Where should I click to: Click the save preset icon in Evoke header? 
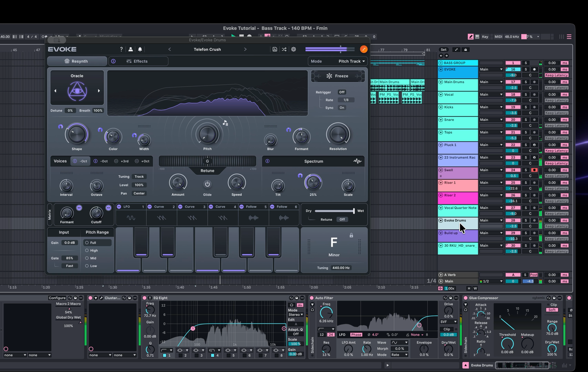click(274, 49)
